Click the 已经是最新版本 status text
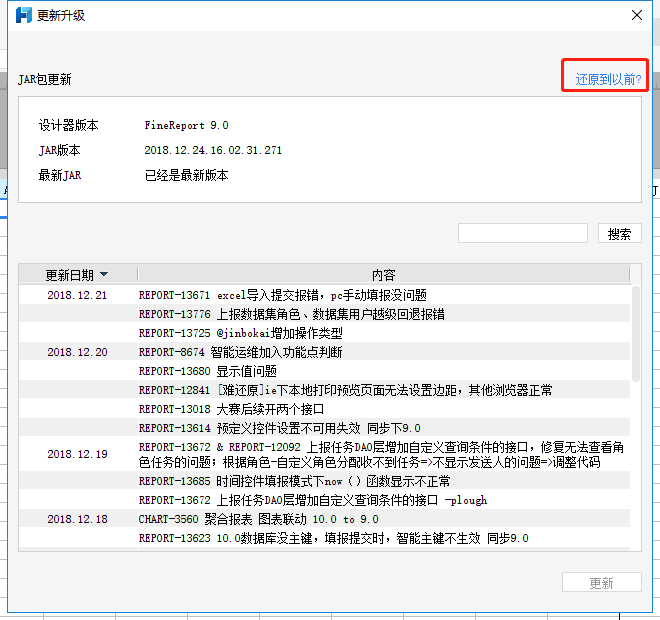This screenshot has width=660, height=620. [186, 175]
